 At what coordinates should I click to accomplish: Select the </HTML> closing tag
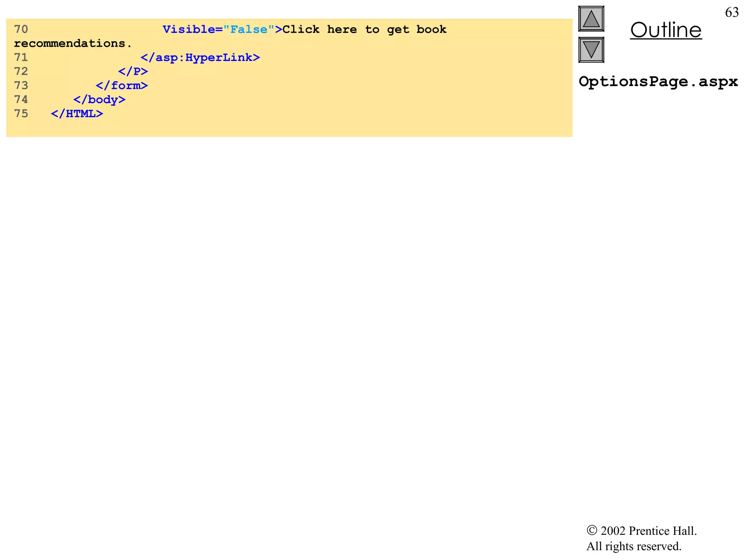(77, 114)
